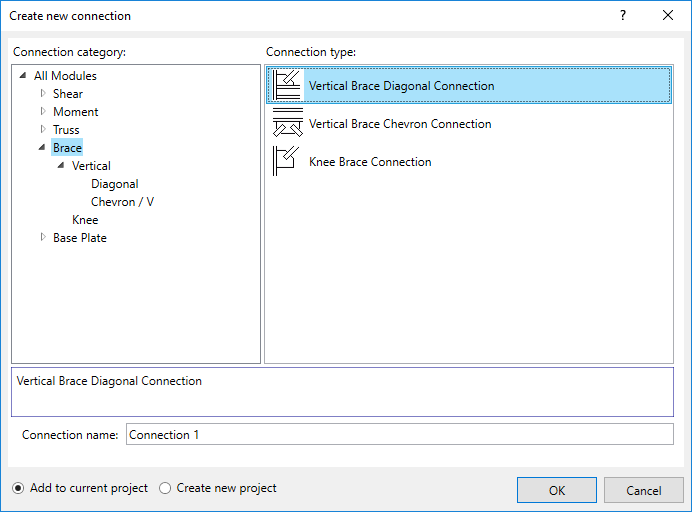
Task: Expand the Shear category
Action: click(x=43, y=94)
